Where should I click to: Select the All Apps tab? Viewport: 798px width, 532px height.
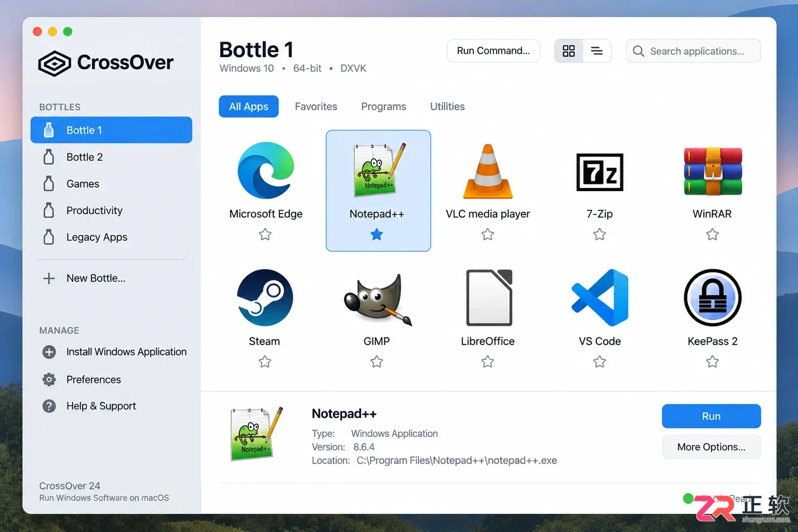coord(249,106)
